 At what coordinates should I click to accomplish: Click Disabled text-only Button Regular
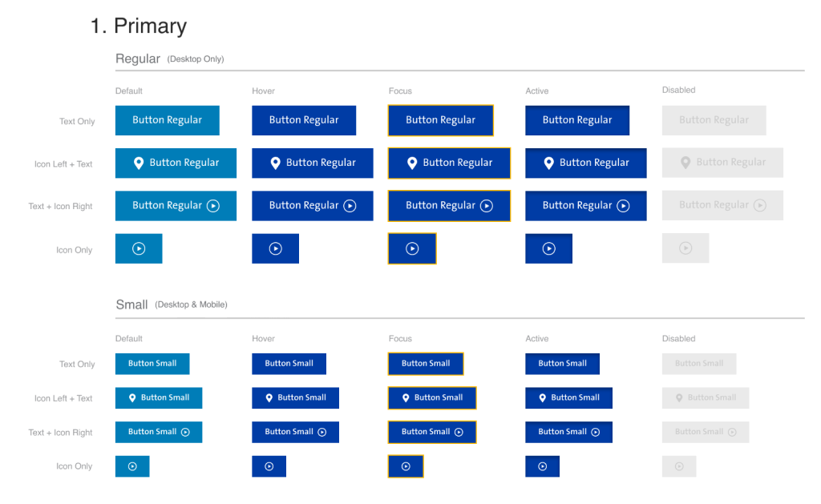(714, 120)
